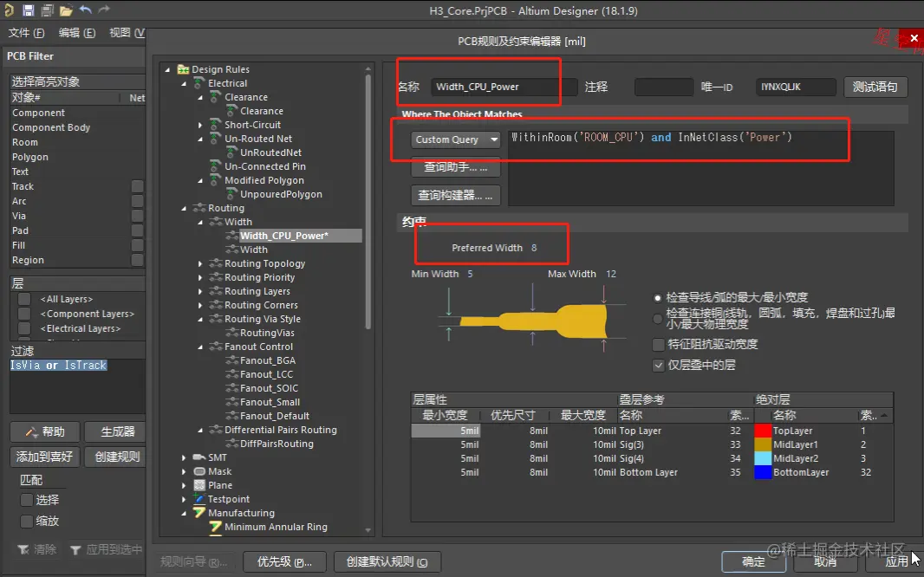Click the blue BottomLayer color swatch

click(763, 472)
